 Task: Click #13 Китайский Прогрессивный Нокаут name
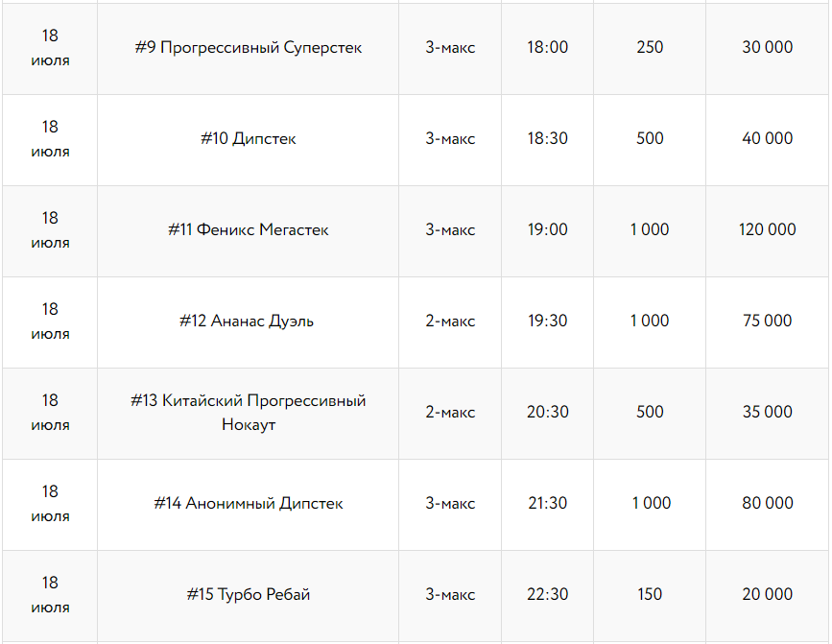(248, 412)
